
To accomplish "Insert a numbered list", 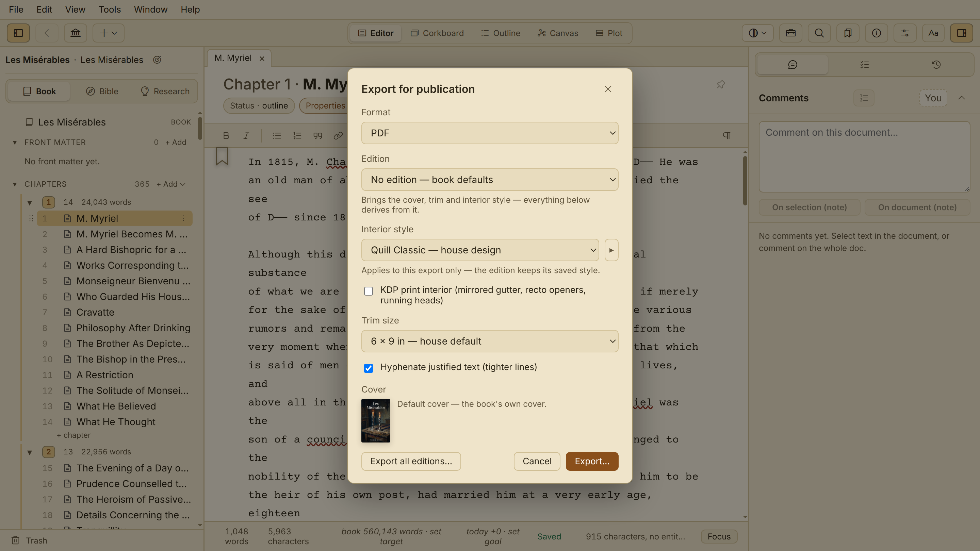I will pos(297,135).
